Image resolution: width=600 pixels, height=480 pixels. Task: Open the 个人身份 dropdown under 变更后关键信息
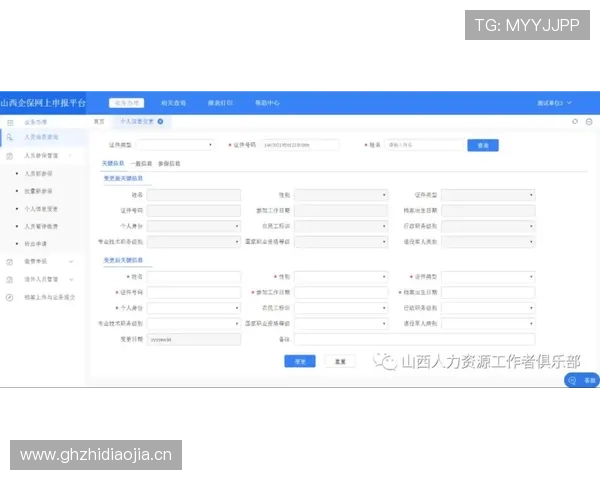pos(194,308)
